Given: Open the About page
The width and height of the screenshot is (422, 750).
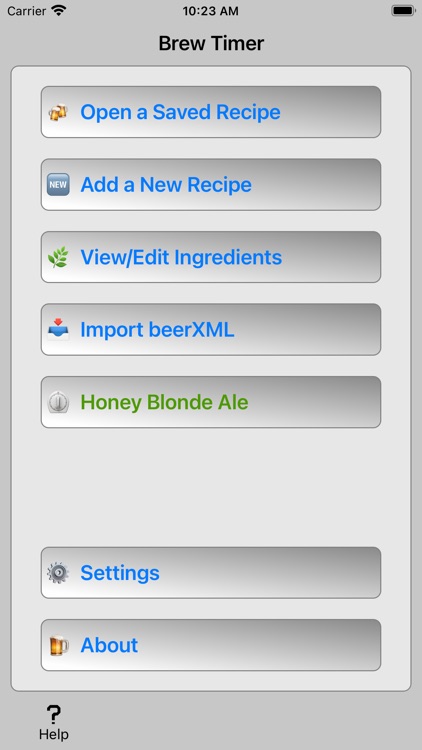Looking at the screenshot, I should point(211,645).
